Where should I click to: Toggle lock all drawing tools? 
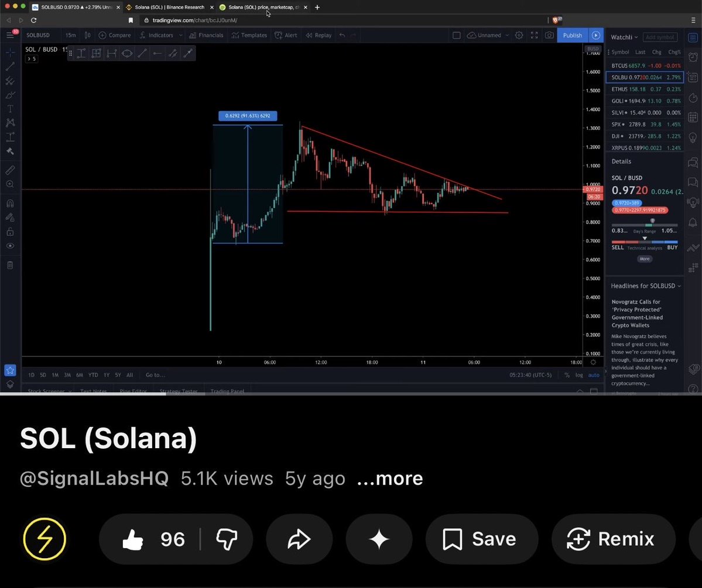click(x=10, y=232)
